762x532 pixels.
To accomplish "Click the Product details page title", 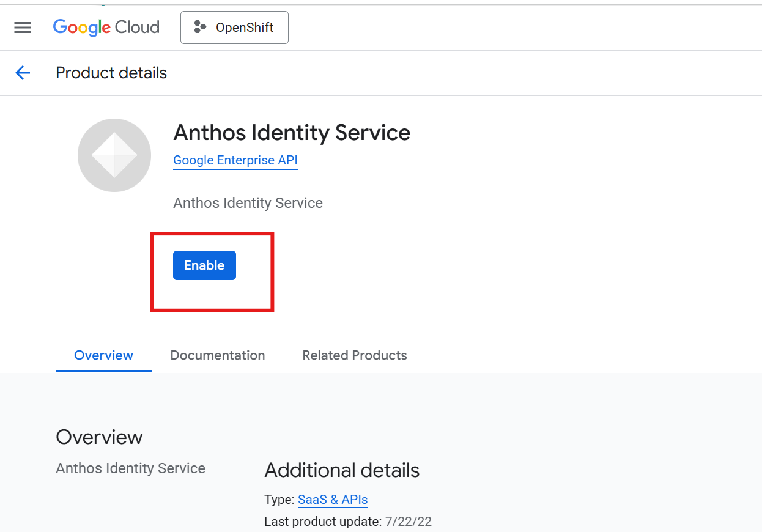I will tap(111, 73).
